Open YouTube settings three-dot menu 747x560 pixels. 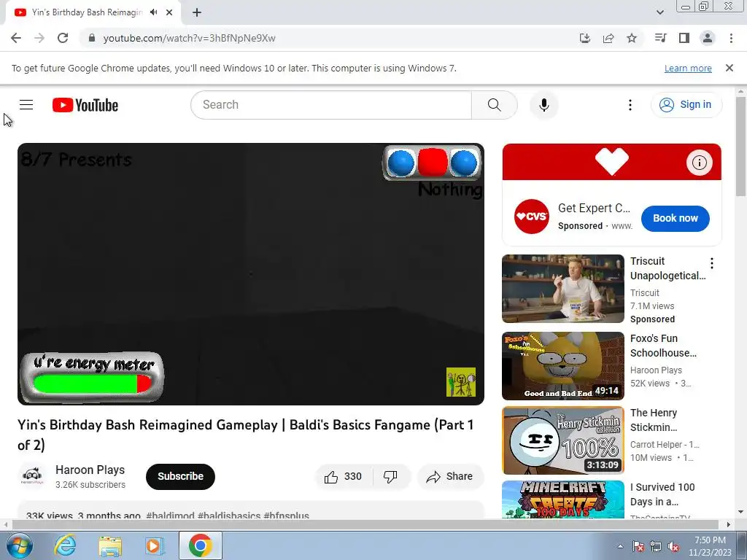coord(630,105)
